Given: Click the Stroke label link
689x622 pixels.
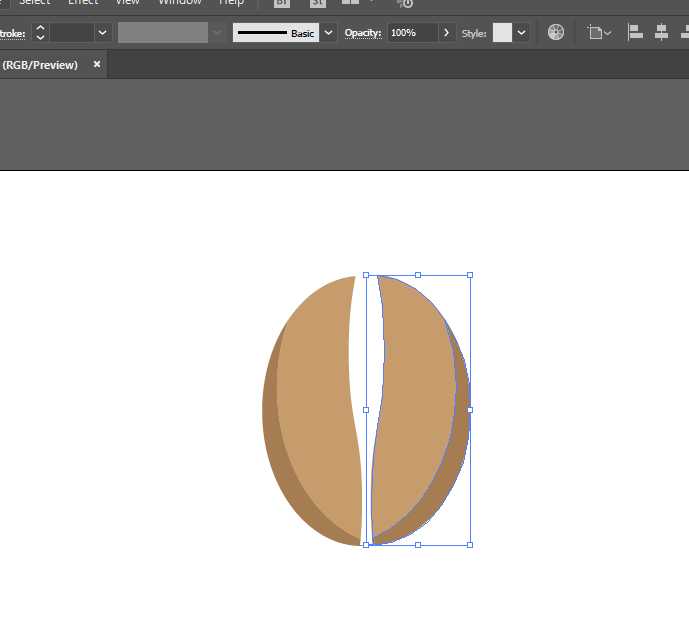Looking at the screenshot, I should [12, 33].
